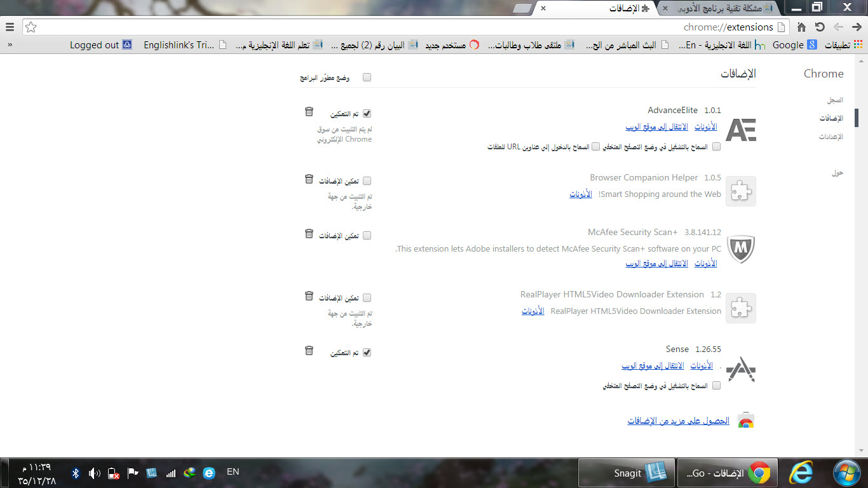Allow Sense in incognito mode checkbox
Image resolution: width=868 pixels, height=488 pixels.
click(x=717, y=386)
